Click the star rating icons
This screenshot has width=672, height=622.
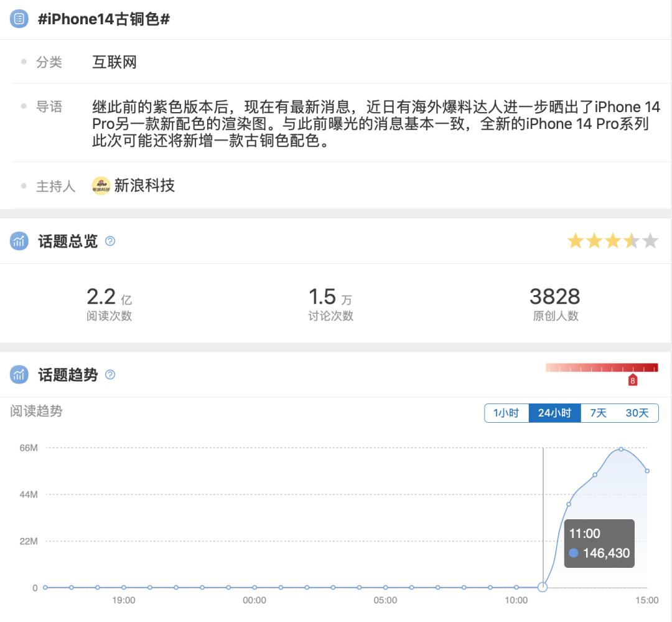(x=613, y=241)
